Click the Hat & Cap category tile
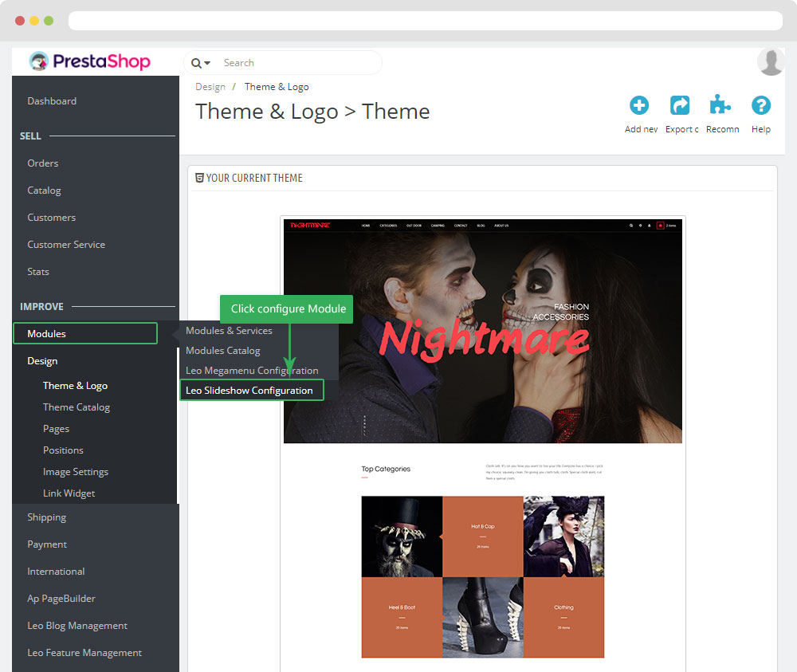 click(x=483, y=536)
